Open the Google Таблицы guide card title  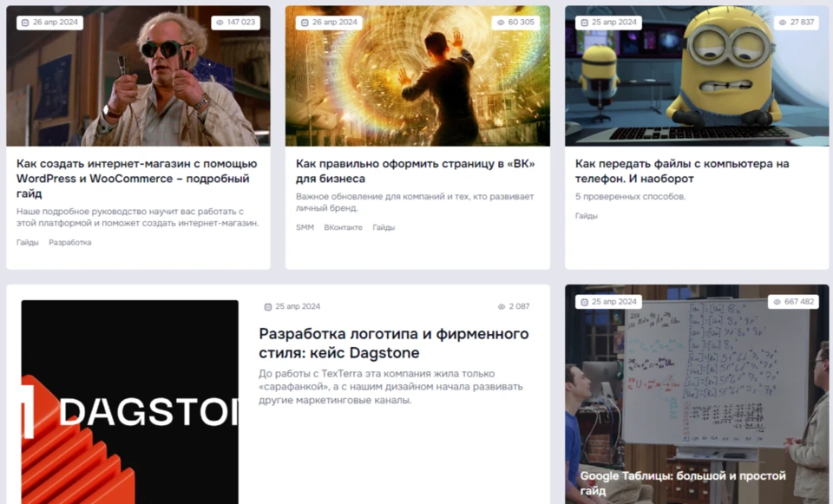point(683,483)
